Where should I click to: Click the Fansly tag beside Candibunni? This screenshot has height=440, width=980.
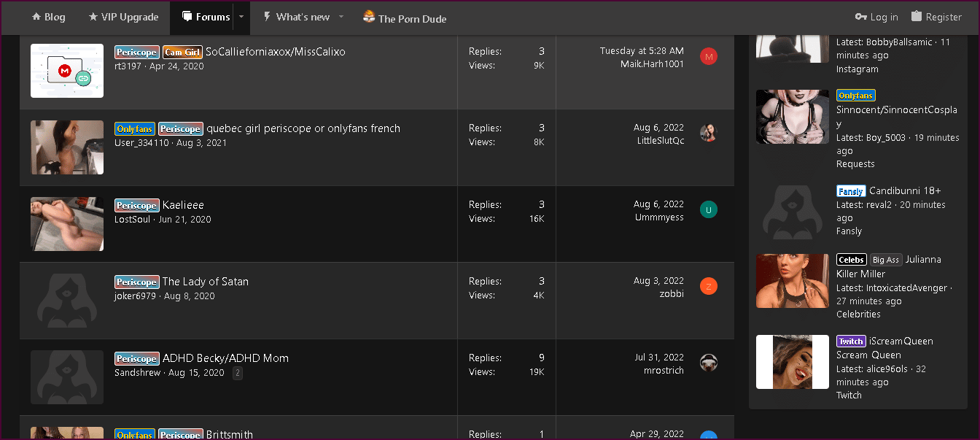(x=851, y=191)
